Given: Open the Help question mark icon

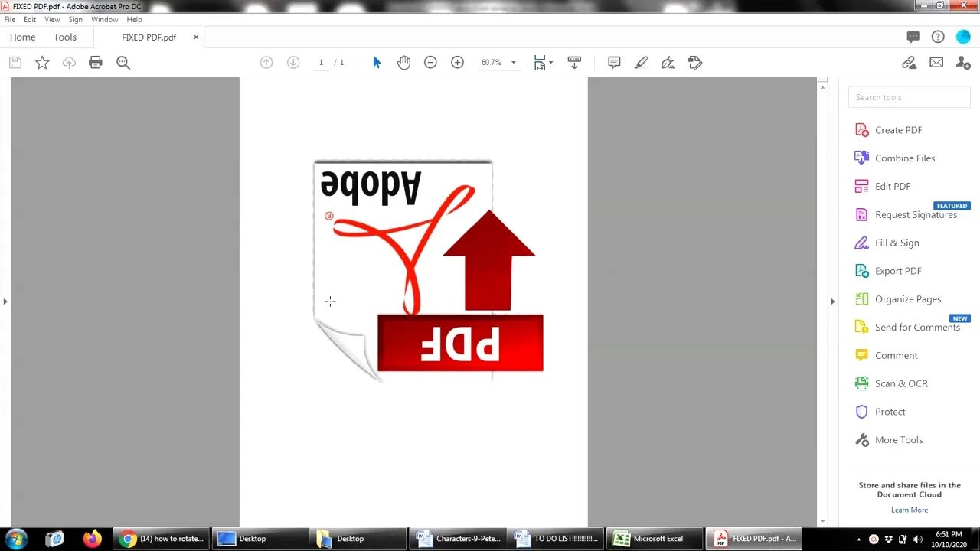Looking at the screenshot, I should click(x=938, y=37).
